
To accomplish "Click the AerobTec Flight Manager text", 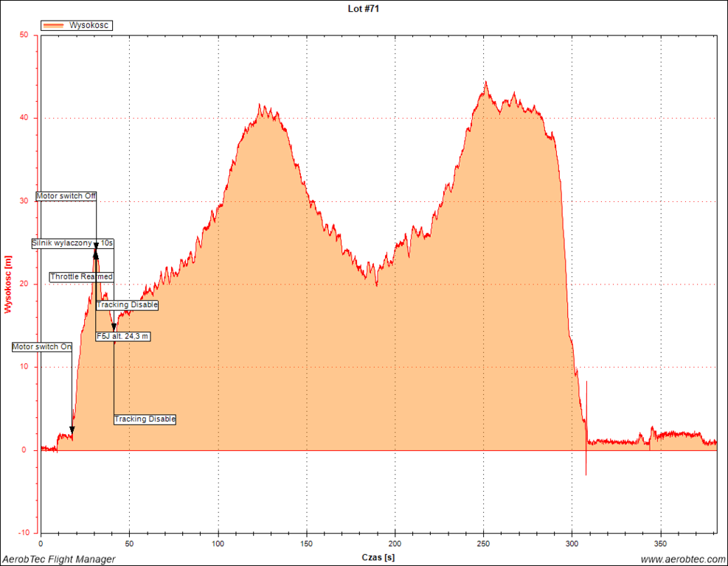I will tap(58, 559).
